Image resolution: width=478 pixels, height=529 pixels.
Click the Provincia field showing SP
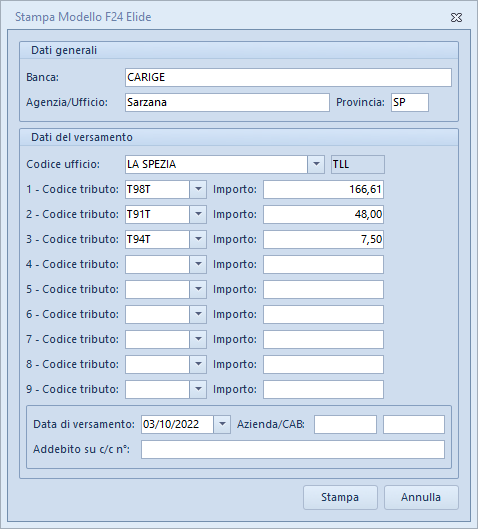(x=410, y=102)
